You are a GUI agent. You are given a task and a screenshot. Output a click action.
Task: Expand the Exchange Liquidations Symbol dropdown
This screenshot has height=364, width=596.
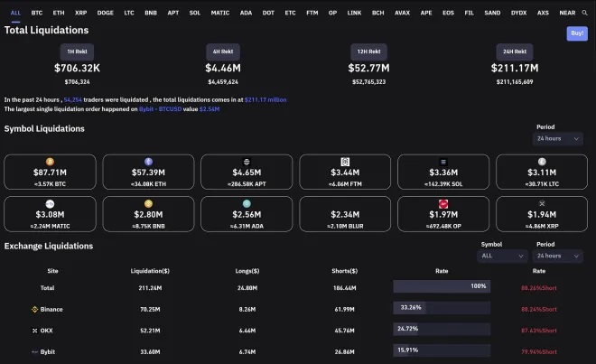click(x=503, y=256)
